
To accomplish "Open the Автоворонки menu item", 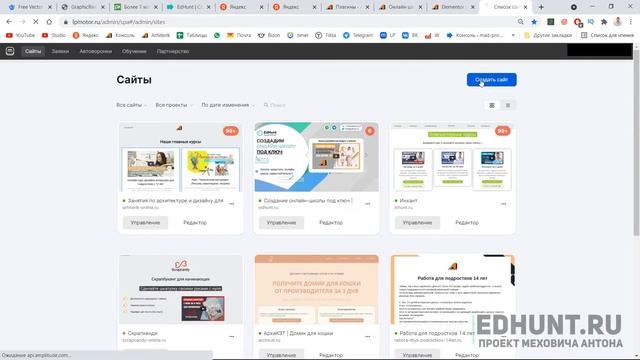I will pos(96,51).
